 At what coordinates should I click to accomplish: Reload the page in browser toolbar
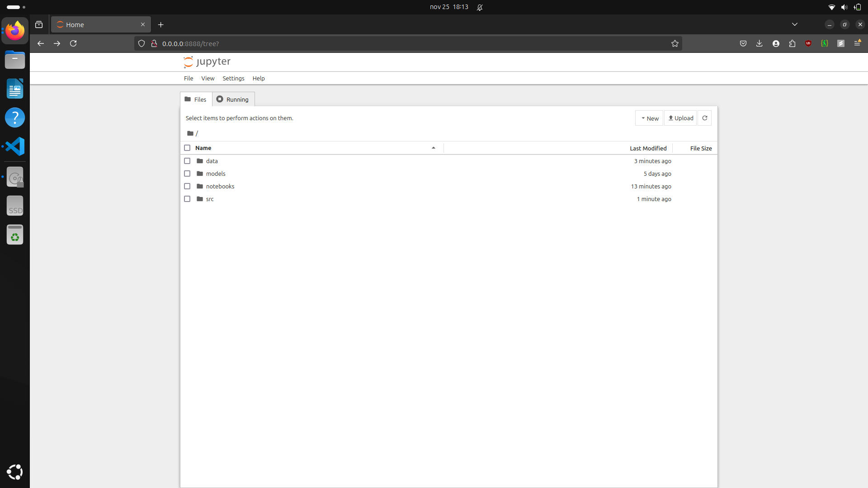click(x=73, y=43)
